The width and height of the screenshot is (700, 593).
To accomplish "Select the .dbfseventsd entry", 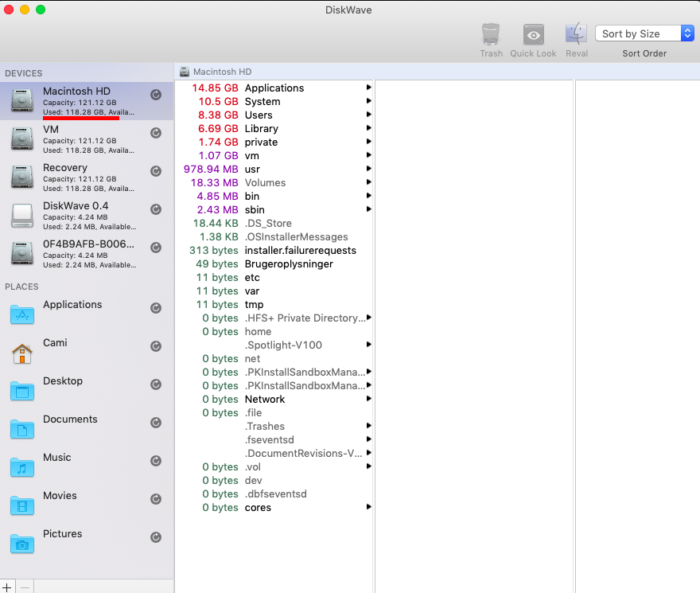I will click(274, 494).
